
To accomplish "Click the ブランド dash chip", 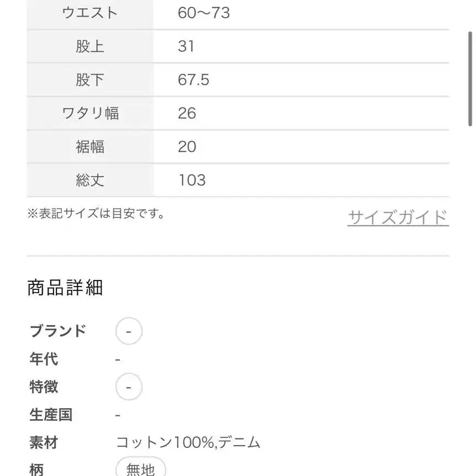I will coord(129,331).
